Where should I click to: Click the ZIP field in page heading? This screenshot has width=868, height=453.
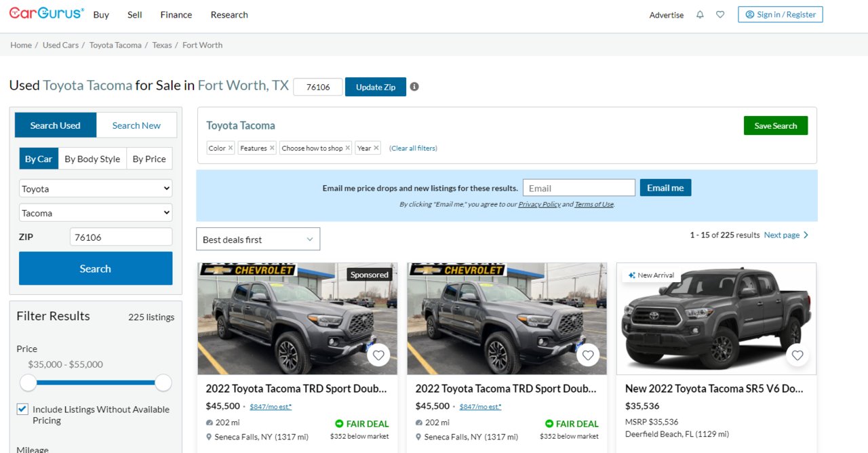coord(318,87)
